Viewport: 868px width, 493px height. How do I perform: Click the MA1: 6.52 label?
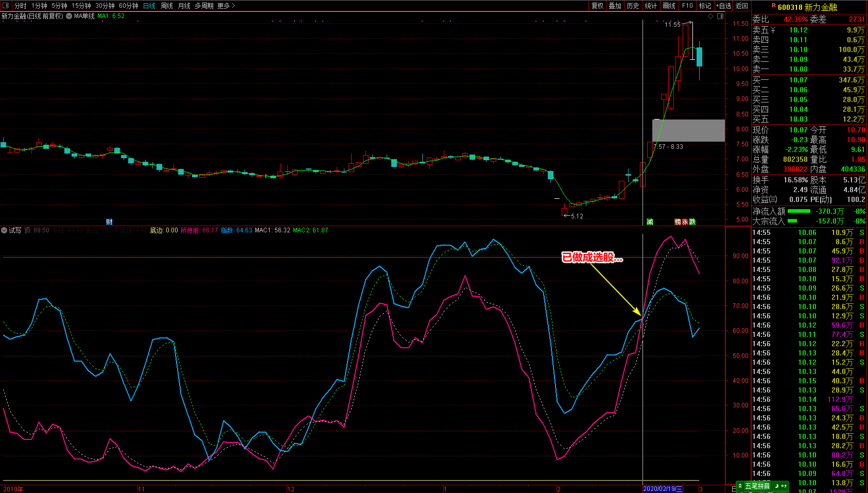[x=111, y=16]
